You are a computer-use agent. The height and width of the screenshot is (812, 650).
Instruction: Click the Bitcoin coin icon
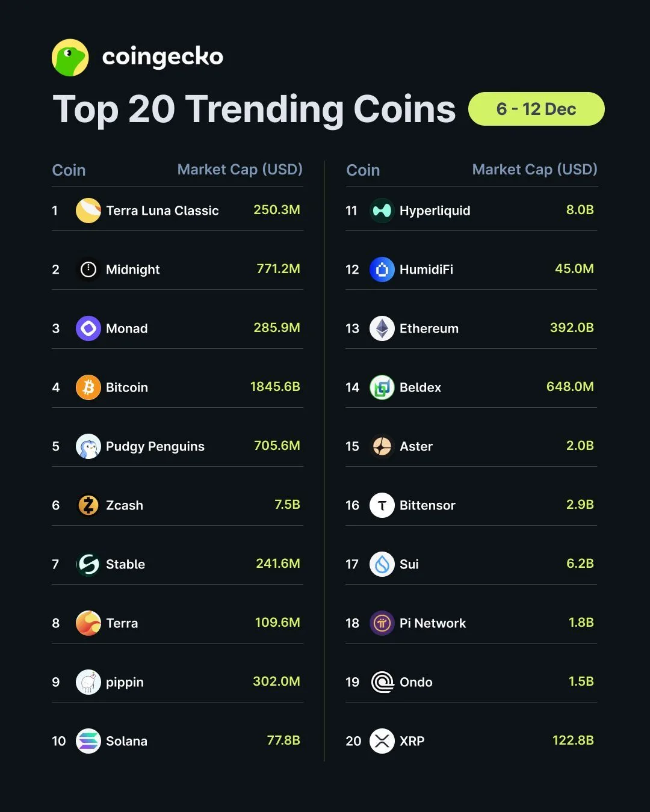[x=88, y=387]
